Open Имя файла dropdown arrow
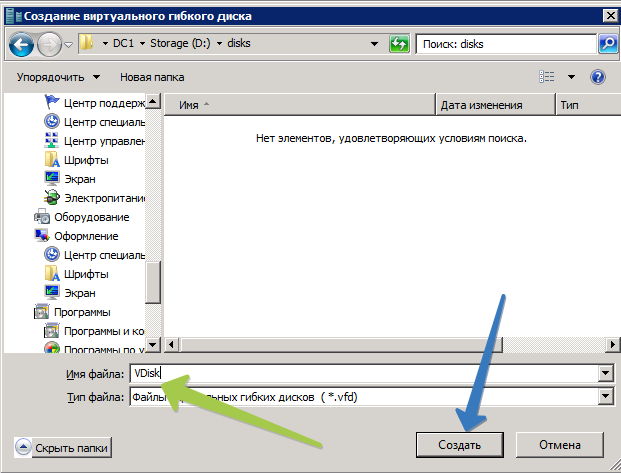621x473 pixels. click(x=606, y=373)
